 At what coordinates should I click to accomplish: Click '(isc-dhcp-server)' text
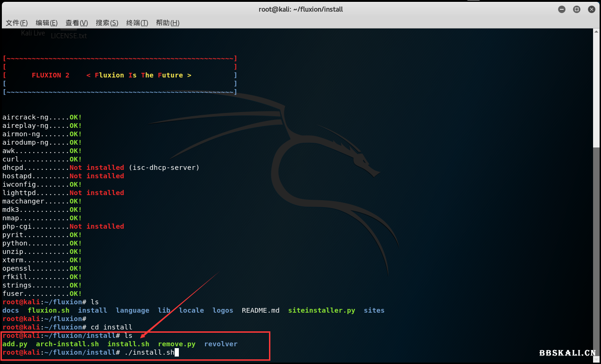164,168
